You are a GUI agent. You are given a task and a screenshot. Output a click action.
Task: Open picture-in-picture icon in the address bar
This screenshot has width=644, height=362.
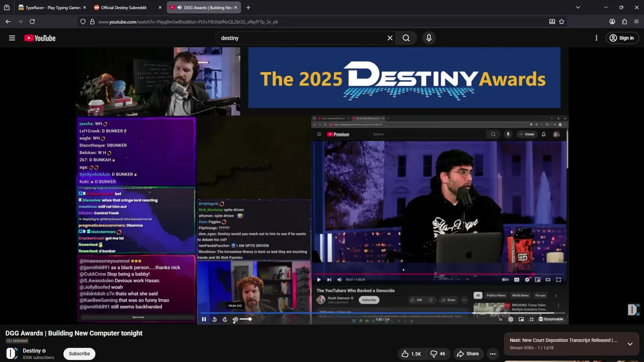(552, 22)
